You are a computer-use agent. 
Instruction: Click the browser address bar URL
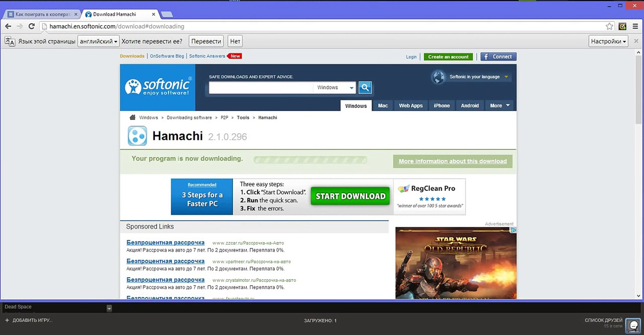[x=117, y=26]
